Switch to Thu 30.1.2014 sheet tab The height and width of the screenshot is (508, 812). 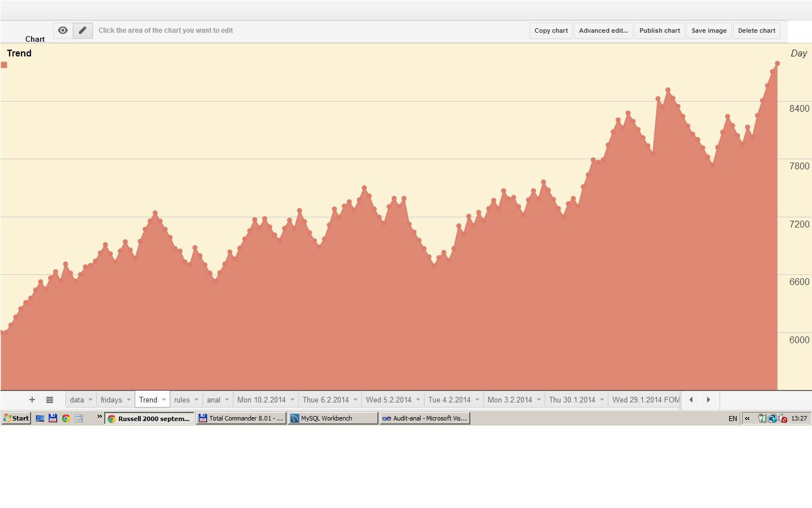click(572, 400)
